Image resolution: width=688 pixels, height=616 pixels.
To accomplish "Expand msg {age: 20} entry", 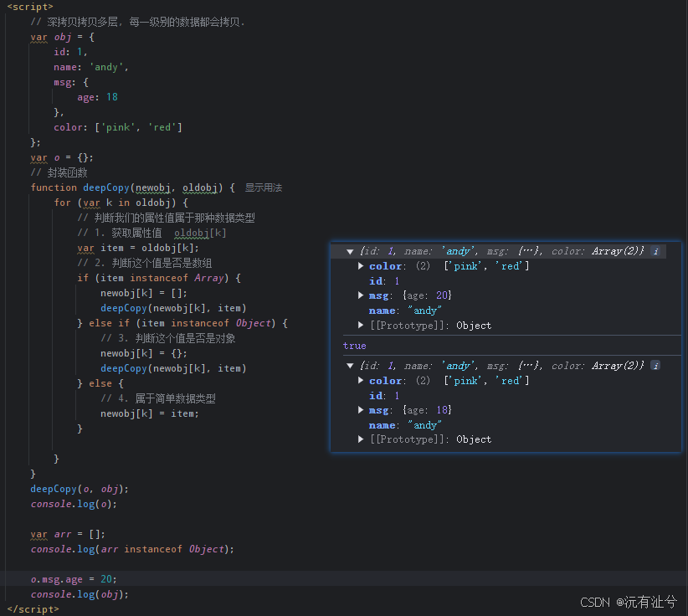I will [361, 295].
